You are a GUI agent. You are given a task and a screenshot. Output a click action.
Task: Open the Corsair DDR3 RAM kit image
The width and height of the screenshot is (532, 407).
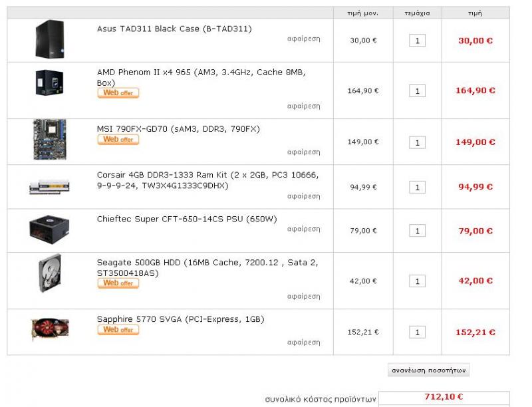pyautogui.click(x=49, y=187)
